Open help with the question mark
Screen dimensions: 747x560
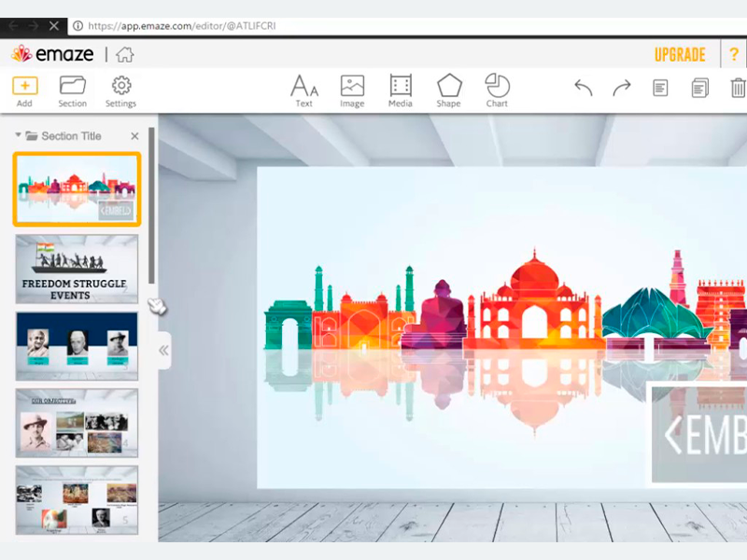(x=735, y=54)
